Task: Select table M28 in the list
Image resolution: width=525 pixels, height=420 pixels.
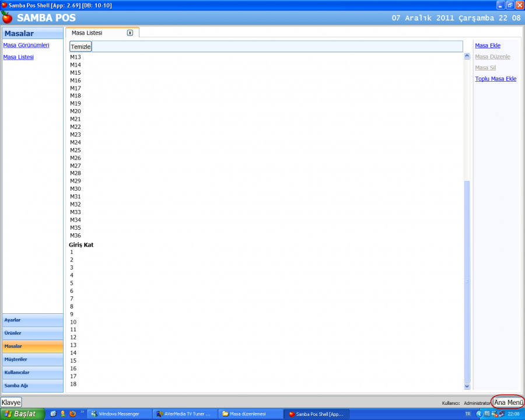Action: (75, 173)
